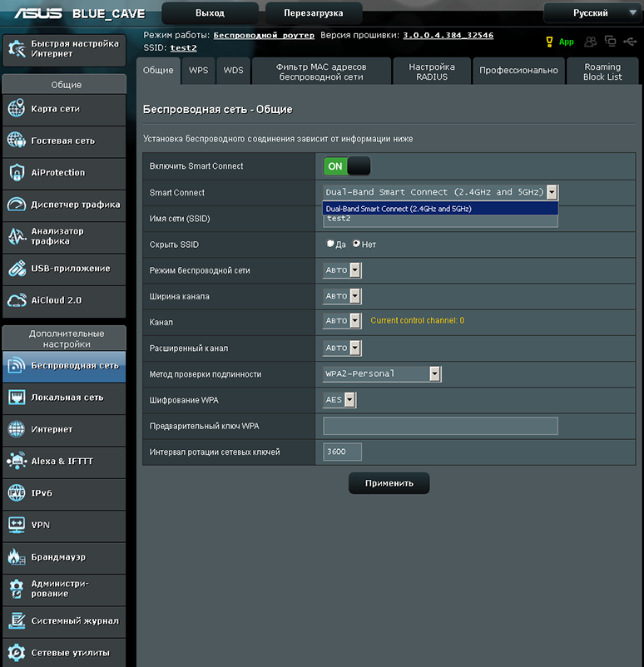Click the Internet (Интернет) globe icon
Screen dimensions: 644x667
pyautogui.click(x=17, y=429)
